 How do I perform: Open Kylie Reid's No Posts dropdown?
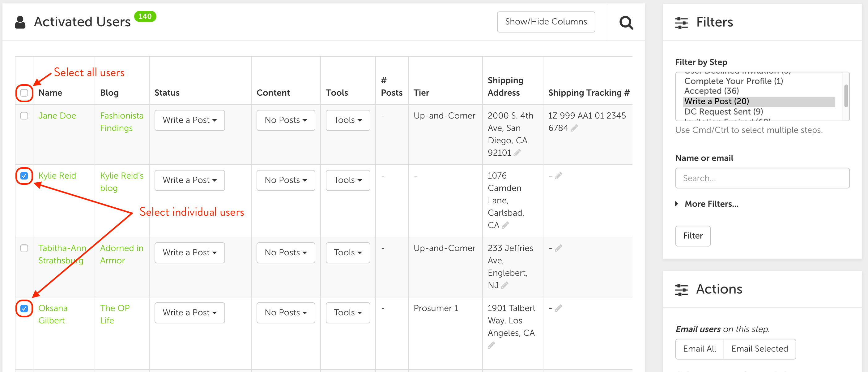(285, 180)
